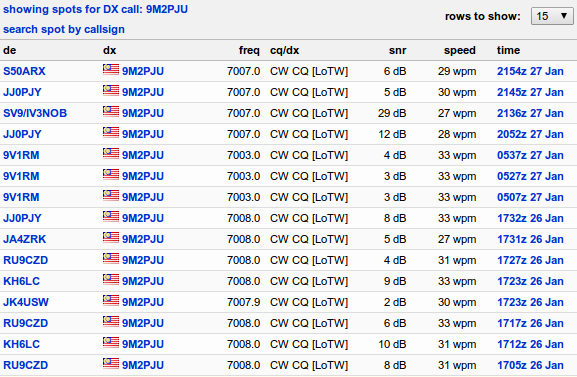Click Malaysia flag in S50ARX row
This screenshot has height=377, width=577.
111,69
